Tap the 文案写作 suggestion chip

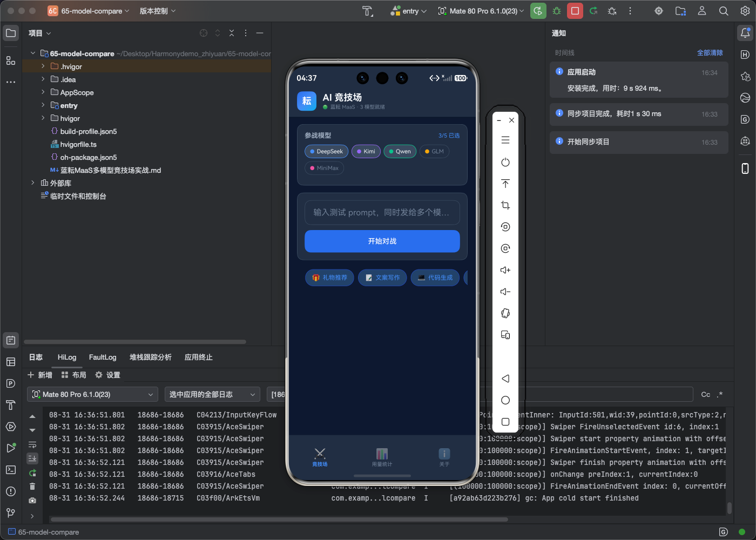coord(382,278)
